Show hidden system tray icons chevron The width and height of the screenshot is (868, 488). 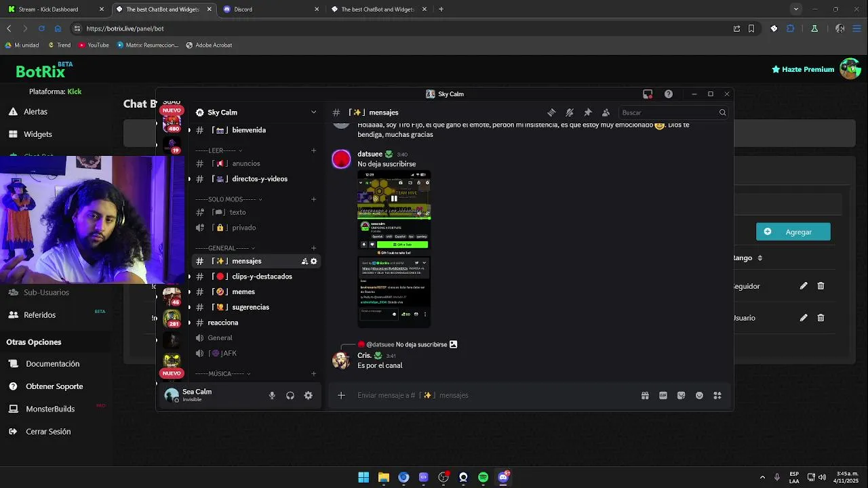point(762,477)
